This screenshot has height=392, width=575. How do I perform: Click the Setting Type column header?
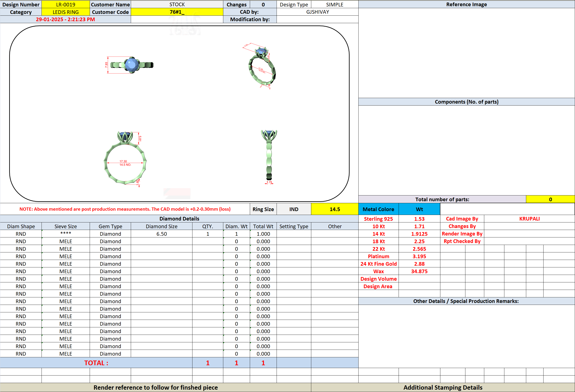click(294, 226)
